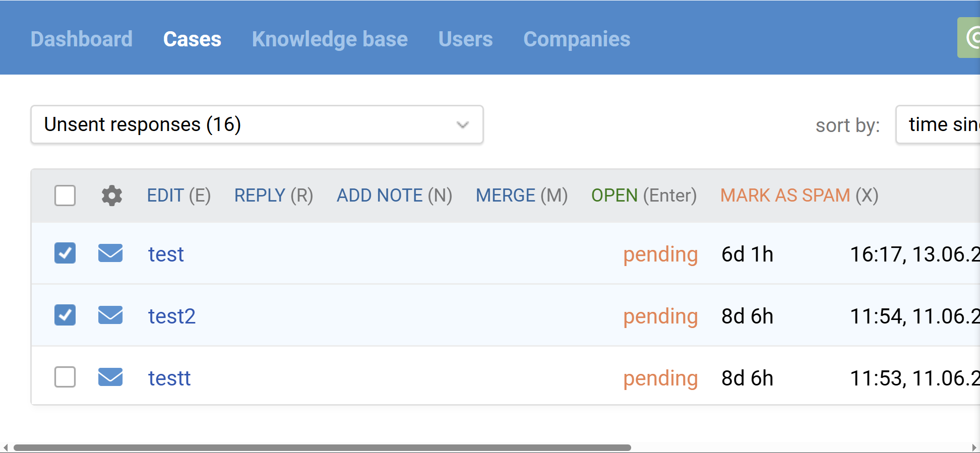This screenshot has height=453, width=980.
Task: Uncheck the test2 case checkbox
Action: coord(65,315)
